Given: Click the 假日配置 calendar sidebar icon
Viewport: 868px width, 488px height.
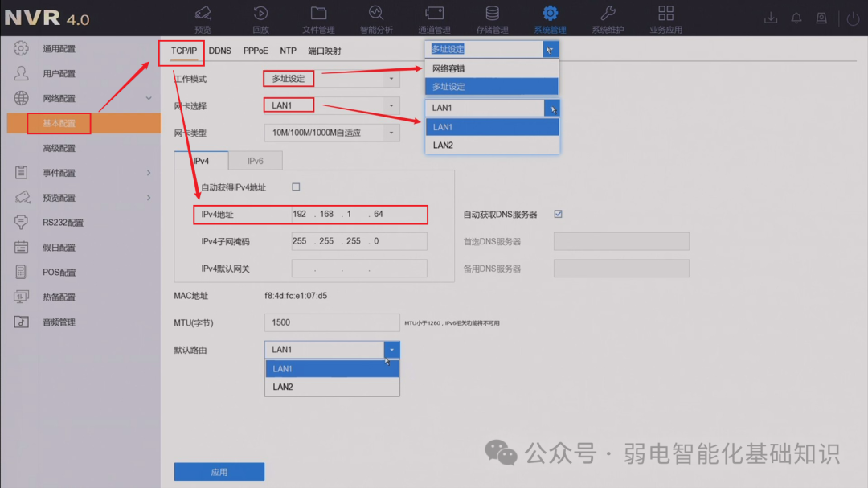Looking at the screenshot, I should click(x=21, y=247).
